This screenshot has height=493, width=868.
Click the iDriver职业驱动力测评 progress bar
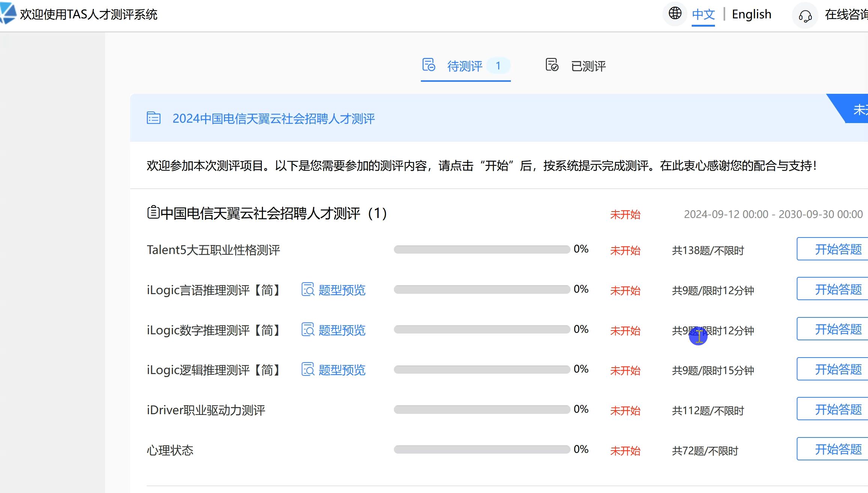(481, 410)
